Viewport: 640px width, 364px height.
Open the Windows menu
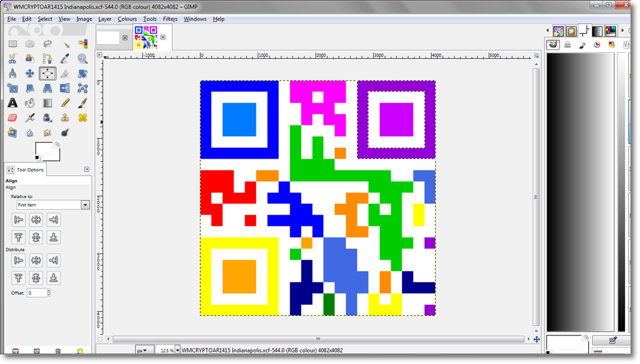[x=195, y=19]
